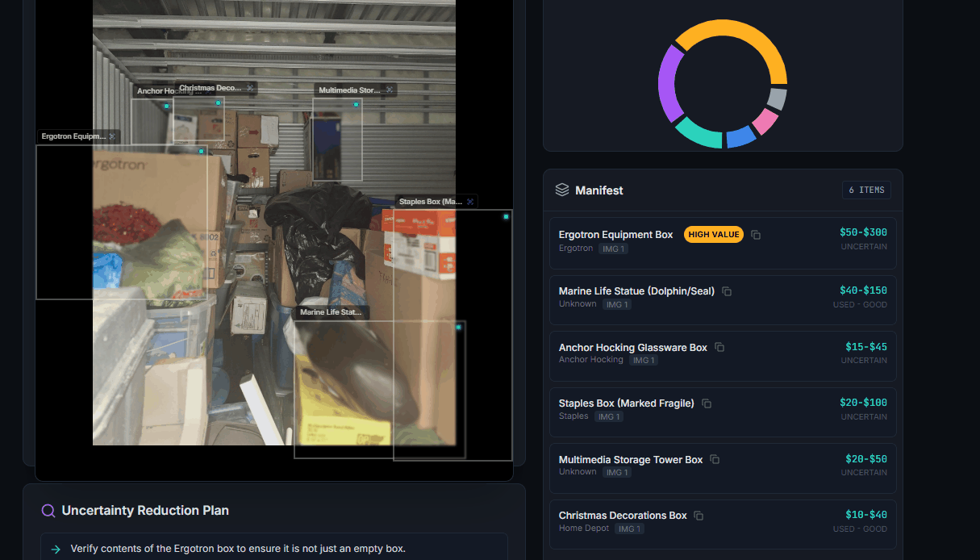
Task: Select the Marine Life Stat... image label
Action: [331, 311]
